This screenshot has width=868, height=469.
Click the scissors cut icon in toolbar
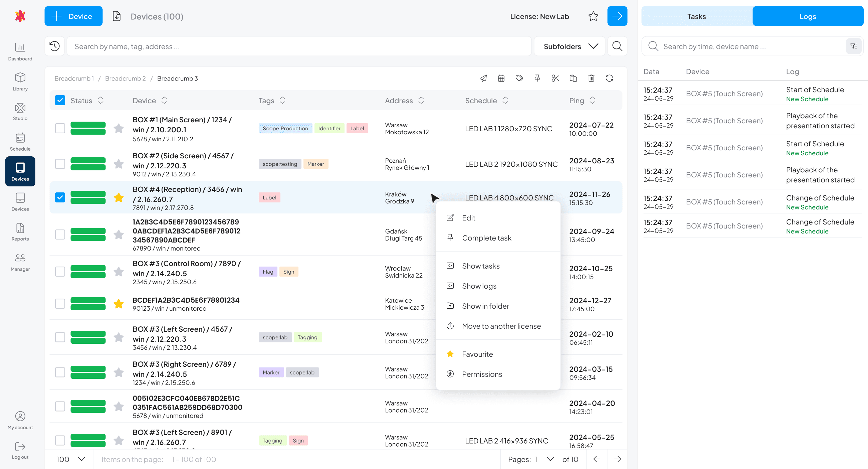(555, 78)
